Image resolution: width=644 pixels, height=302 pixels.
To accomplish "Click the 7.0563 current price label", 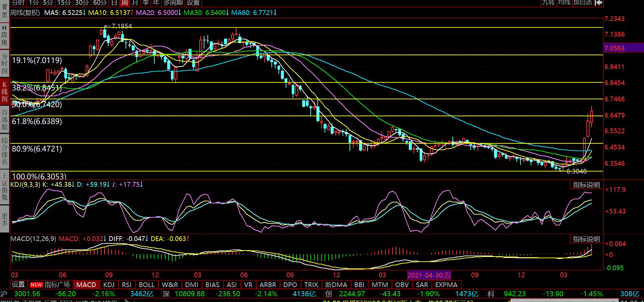I will click(615, 48).
